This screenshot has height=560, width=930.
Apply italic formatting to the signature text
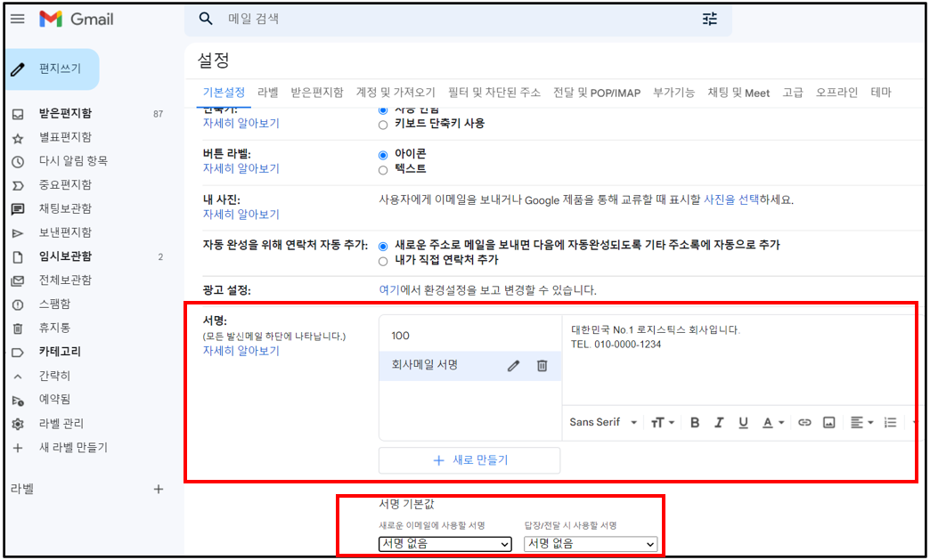719,422
